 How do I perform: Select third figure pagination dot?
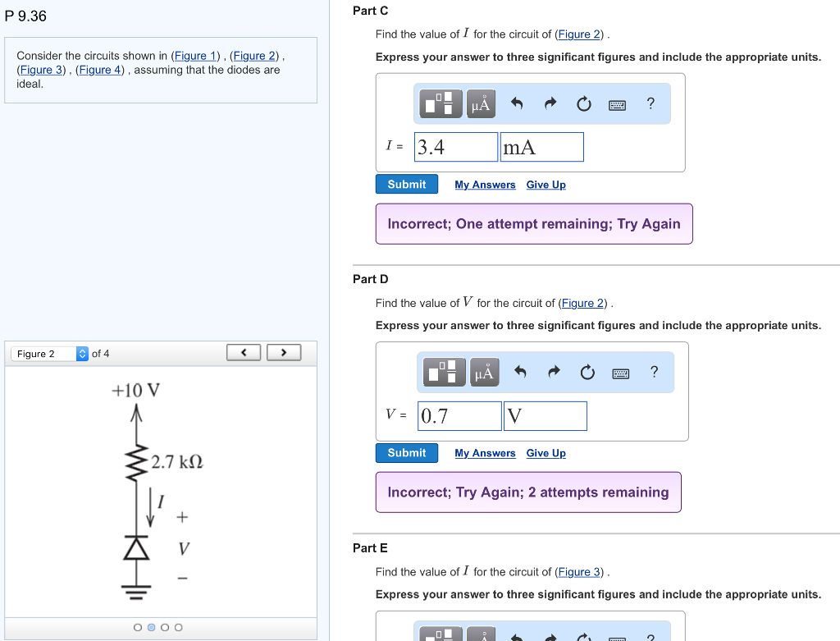(x=164, y=627)
